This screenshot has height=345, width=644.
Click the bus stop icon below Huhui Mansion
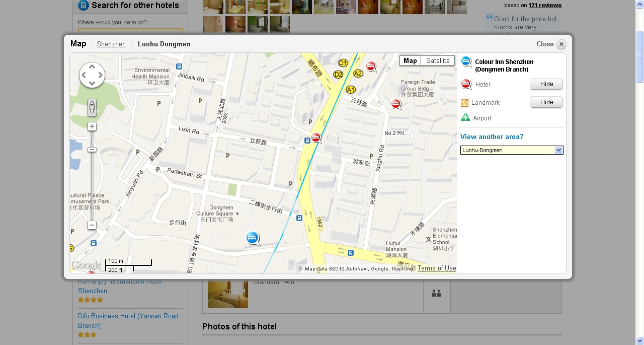351,253
